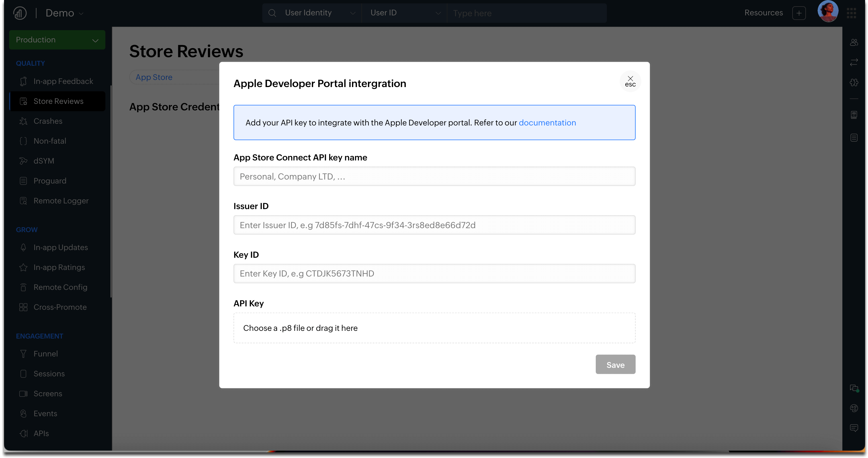
Task: Click the receipt document icon in right rail
Action: tap(854, 115)
